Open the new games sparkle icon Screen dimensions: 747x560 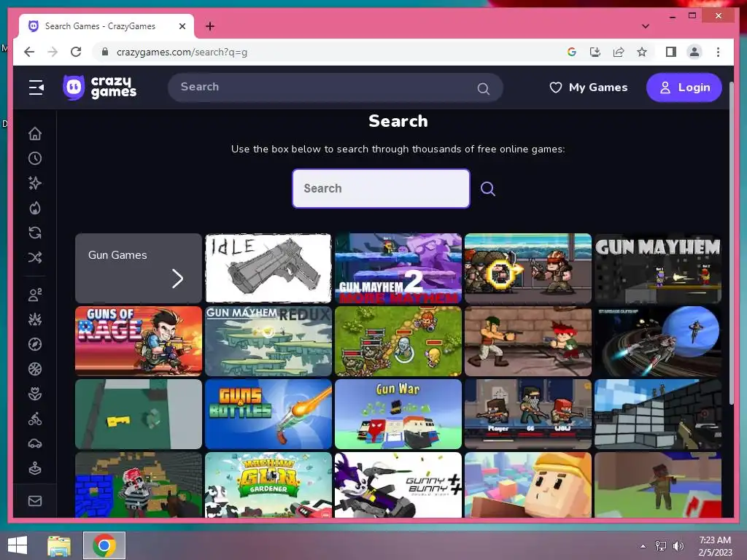click(x=35, y=183)
